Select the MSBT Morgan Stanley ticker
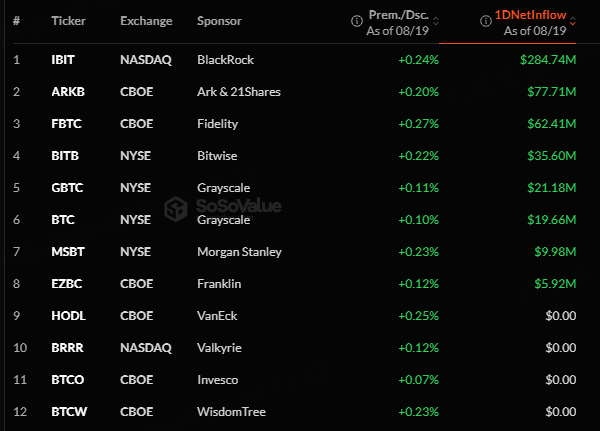This screenshot has height=431, width=600. point(68,252)
